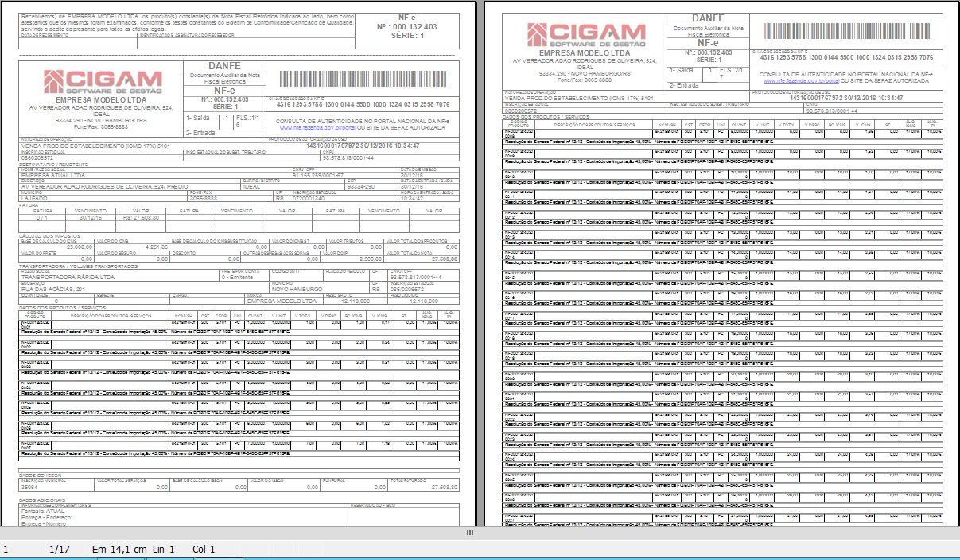
Task: Click the horizontal scrollbar grip below the pages
Action: point(470,532)
